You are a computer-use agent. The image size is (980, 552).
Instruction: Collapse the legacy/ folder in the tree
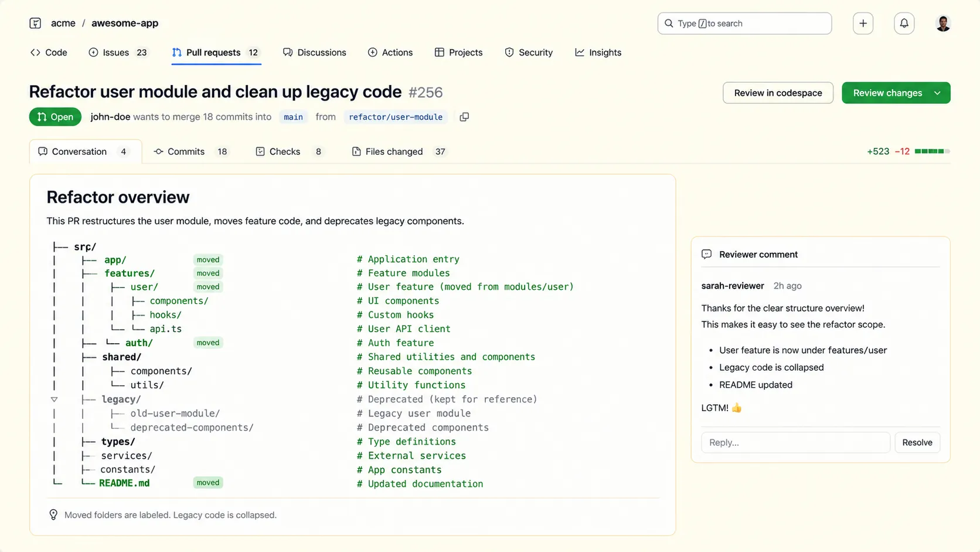click(x=54, y=399)
